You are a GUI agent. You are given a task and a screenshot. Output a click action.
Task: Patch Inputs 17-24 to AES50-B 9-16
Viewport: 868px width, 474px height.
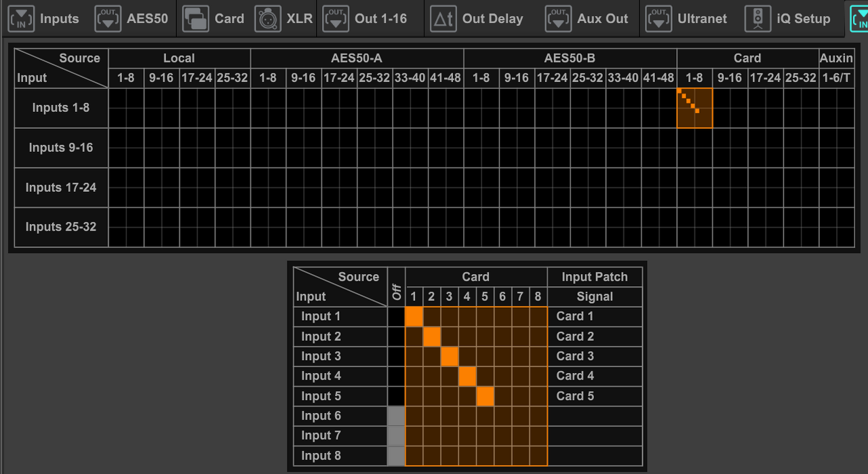coord(517,188)
